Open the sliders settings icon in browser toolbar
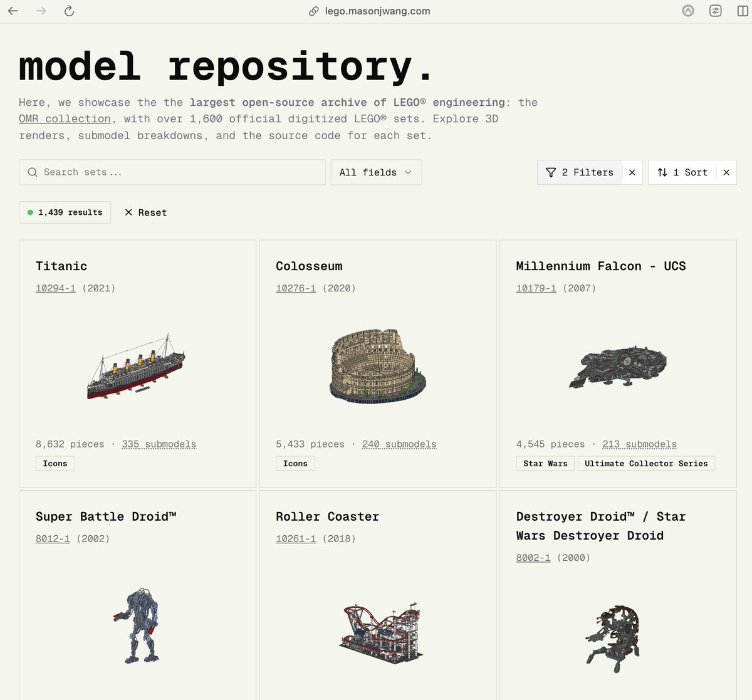This screenshot has width=752, height=700. (715, 11)
